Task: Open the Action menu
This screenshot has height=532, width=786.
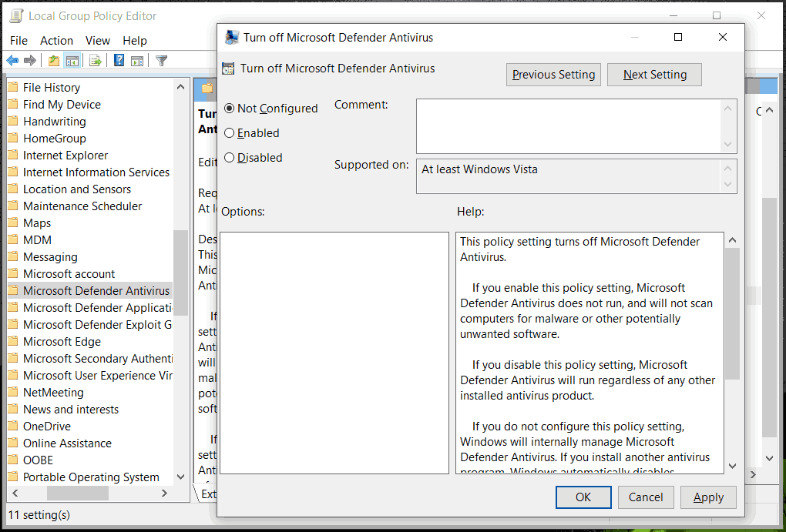Action: 57,41
